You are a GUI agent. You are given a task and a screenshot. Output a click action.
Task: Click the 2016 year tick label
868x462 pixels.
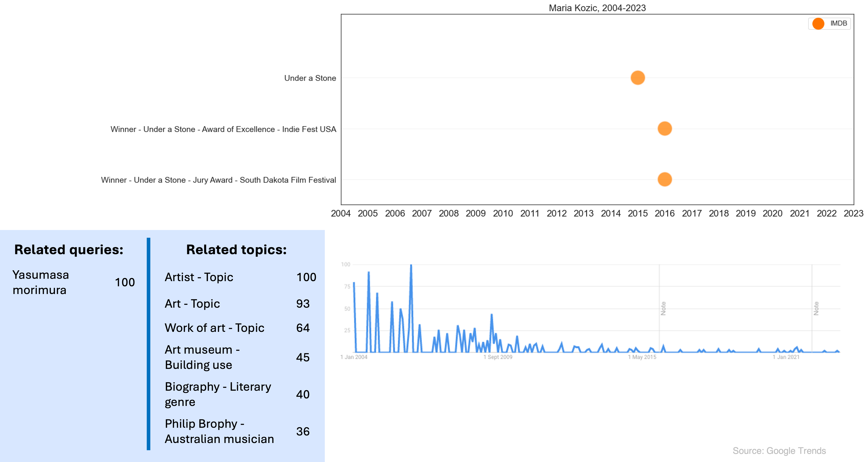(665, 214)
